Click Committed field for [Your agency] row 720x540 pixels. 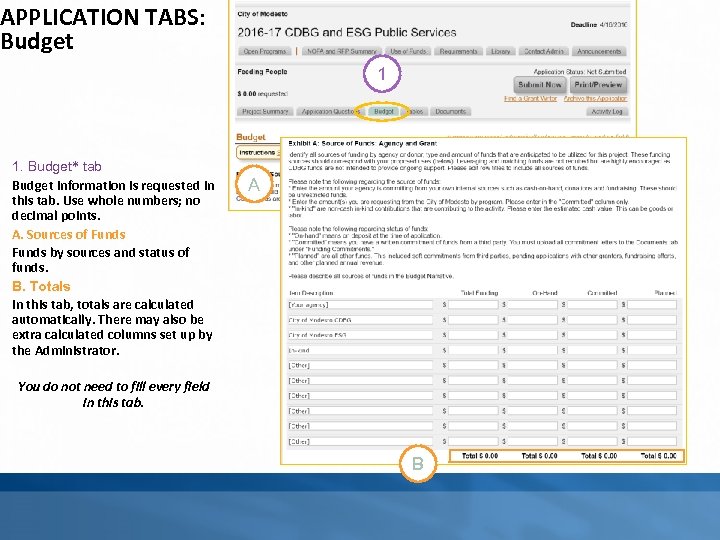point(592,304)
